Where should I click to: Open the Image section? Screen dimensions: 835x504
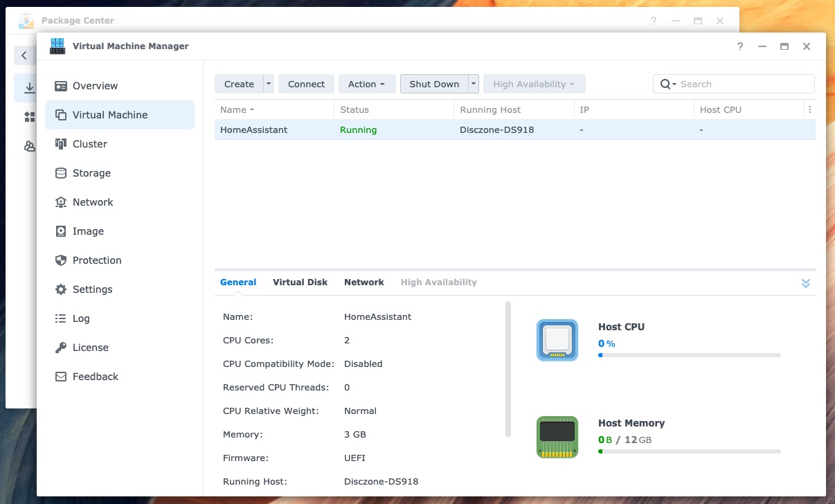coord(120,231)
